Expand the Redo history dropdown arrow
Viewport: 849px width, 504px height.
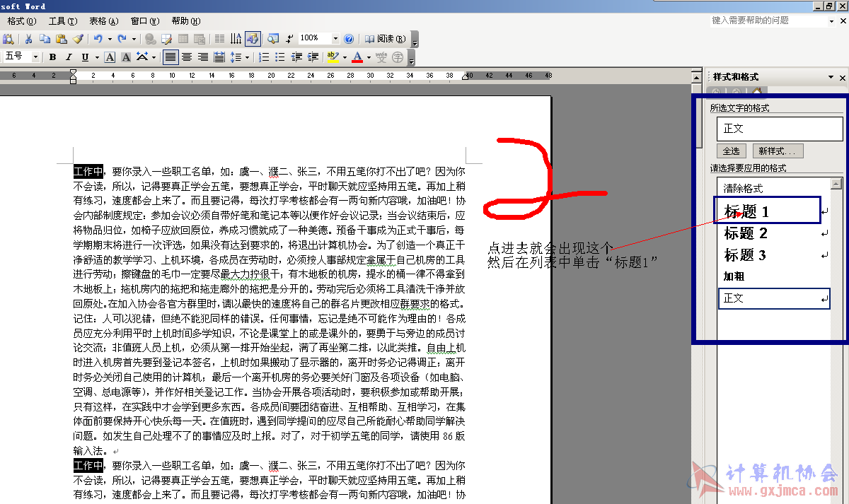pos(134,39)
